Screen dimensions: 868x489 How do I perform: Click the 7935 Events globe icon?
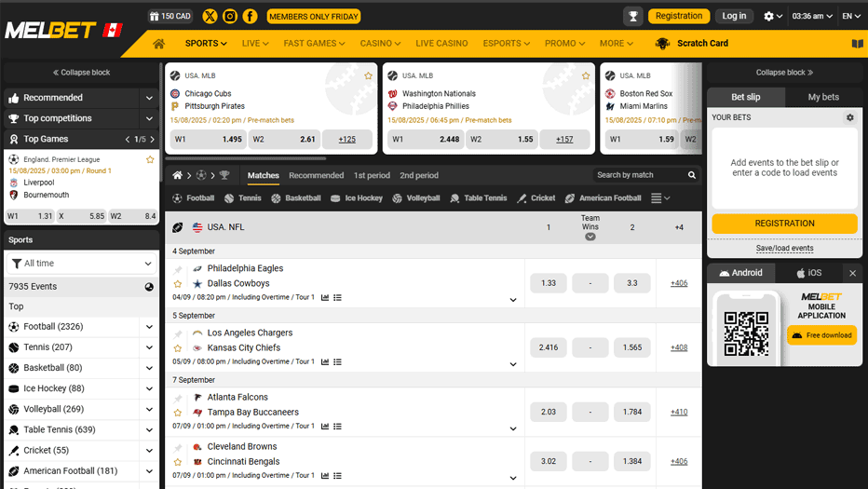[149, 287]
